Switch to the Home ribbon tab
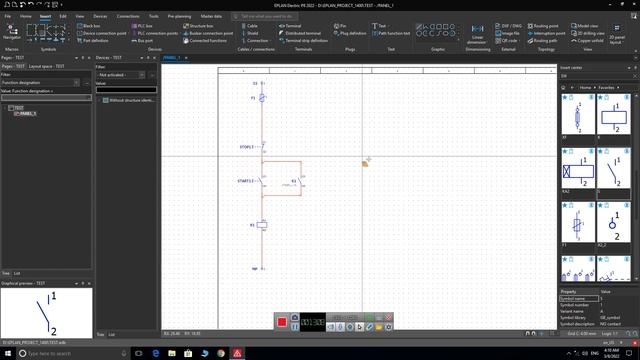This screenshot has height=360, width=640. click(26, 16)
